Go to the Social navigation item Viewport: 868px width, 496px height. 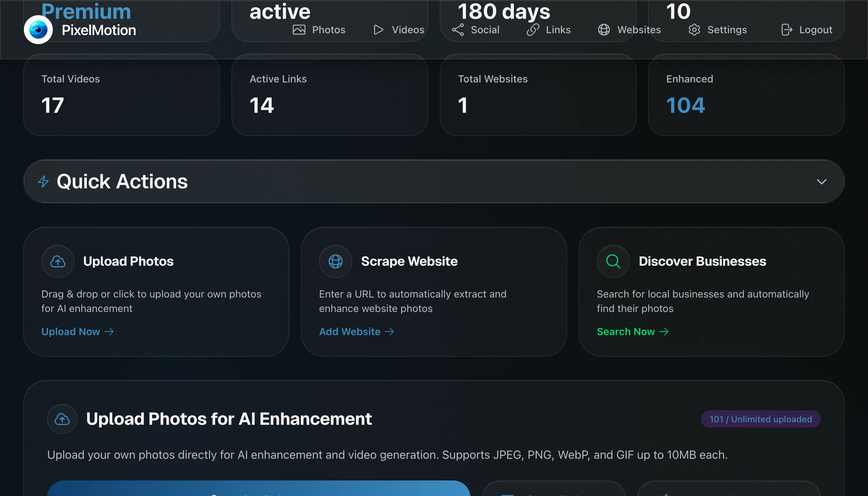click(x=476, y=30)
